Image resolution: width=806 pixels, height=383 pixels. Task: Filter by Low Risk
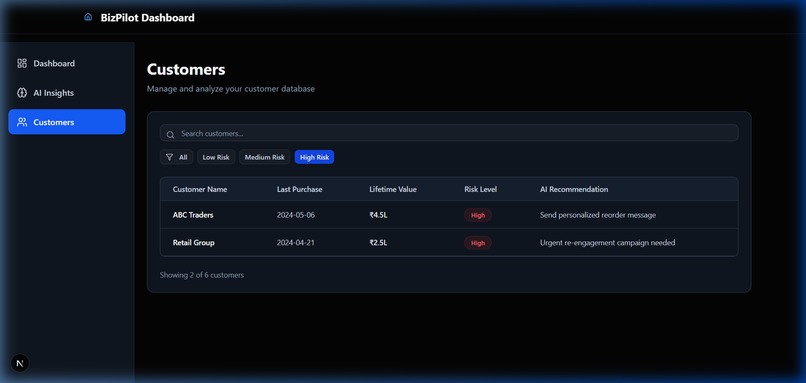point(216,157)
